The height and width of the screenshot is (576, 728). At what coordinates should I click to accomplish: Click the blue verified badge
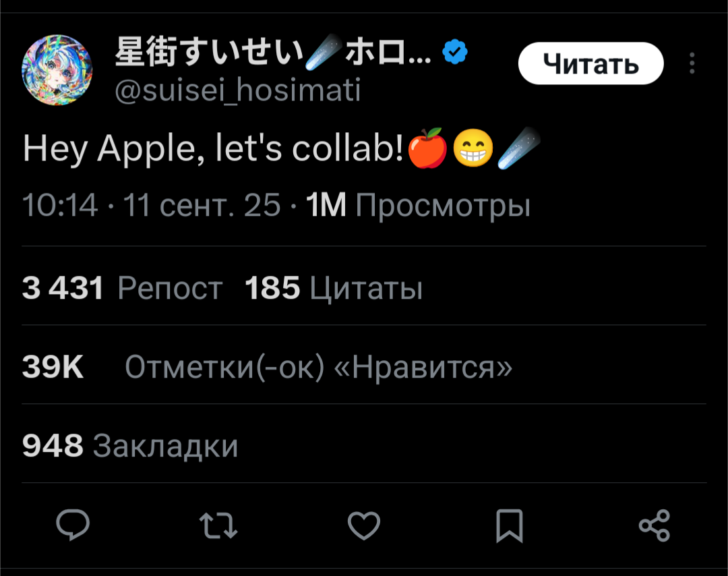[456, 52]
